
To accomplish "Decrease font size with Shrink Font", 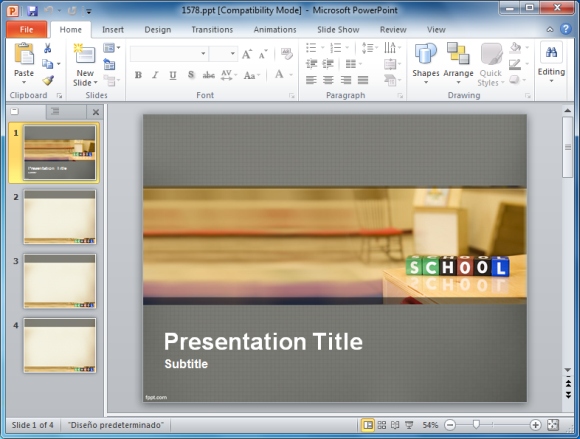I will (263, 55).
